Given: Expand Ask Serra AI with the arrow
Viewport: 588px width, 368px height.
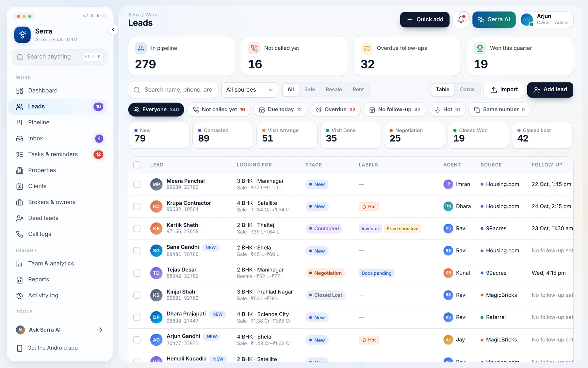Looking at the screenshot, I should 100,330.
